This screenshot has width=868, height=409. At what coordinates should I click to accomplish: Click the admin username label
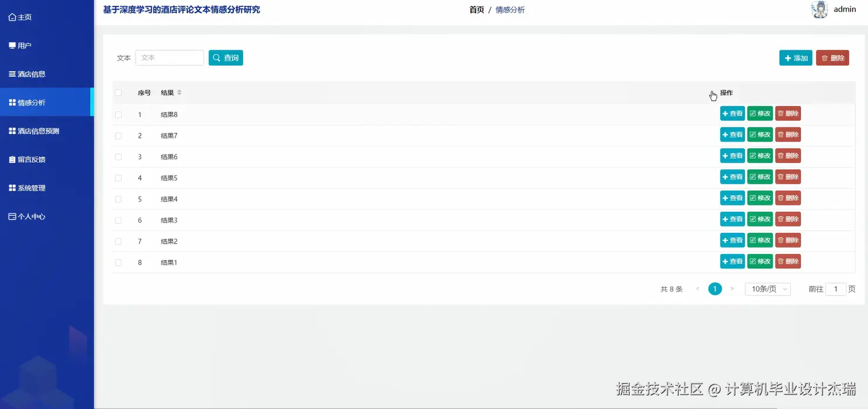click(x=845, y=9)
